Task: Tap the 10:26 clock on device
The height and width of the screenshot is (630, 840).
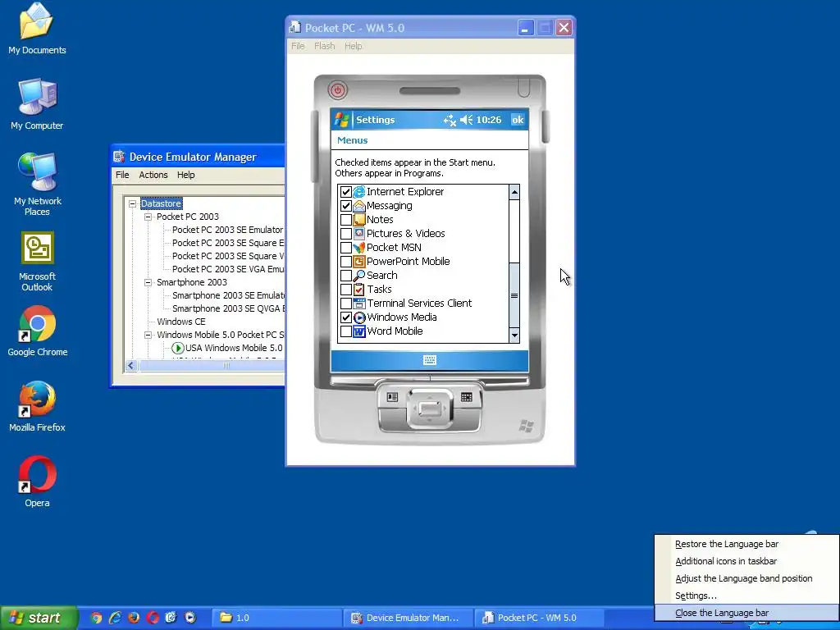Action: pos(489,120)
